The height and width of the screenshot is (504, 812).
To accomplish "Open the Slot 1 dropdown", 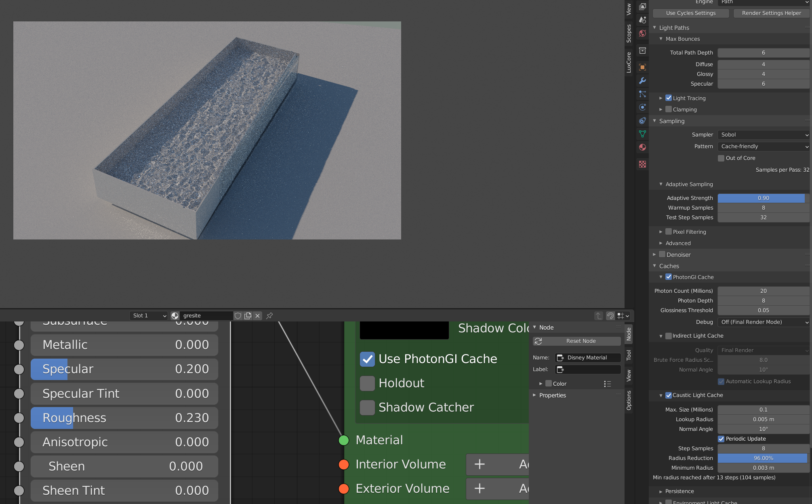I will tap(149, 316).
